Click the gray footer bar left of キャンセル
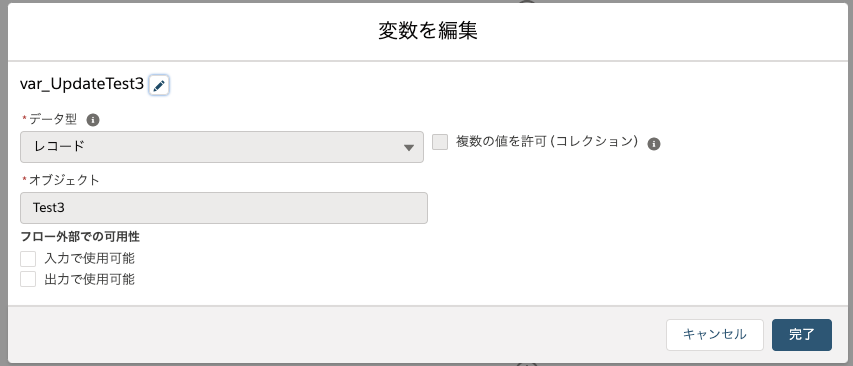 pos(337,334)
